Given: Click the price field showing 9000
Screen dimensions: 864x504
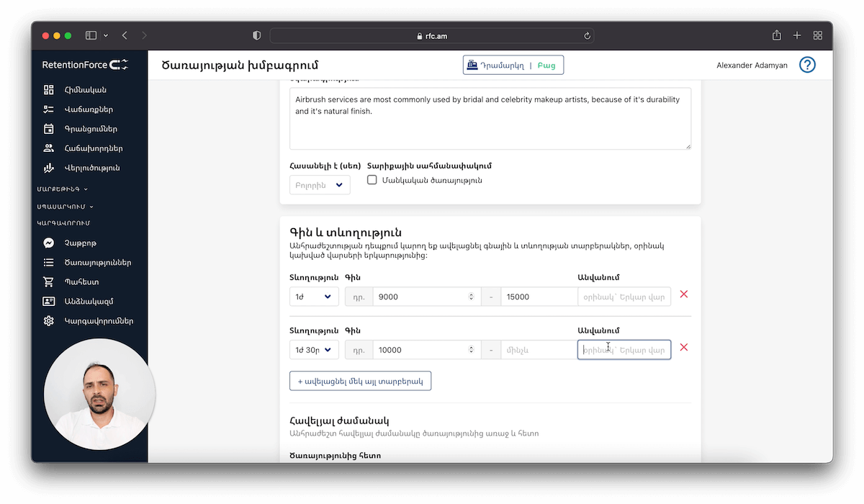Looking at the screenshot, I should coord(426,297).
